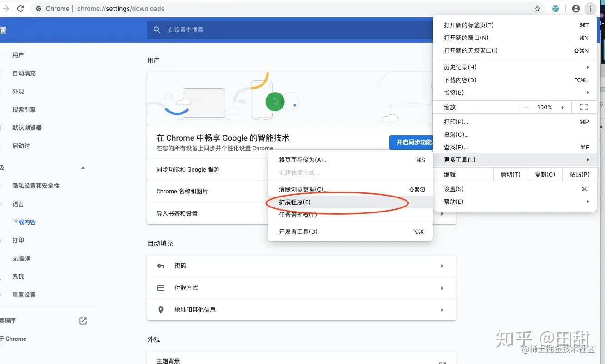Open the user profile avatar icon
Image resolution: width=605 pixels, height=364 pixels.
tap(576, 9)
